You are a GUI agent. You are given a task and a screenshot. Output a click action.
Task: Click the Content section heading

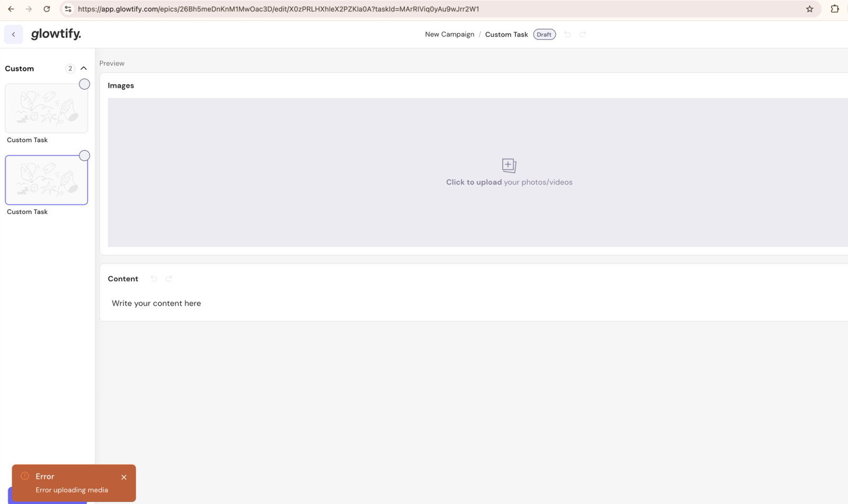(x=123, y=279)
